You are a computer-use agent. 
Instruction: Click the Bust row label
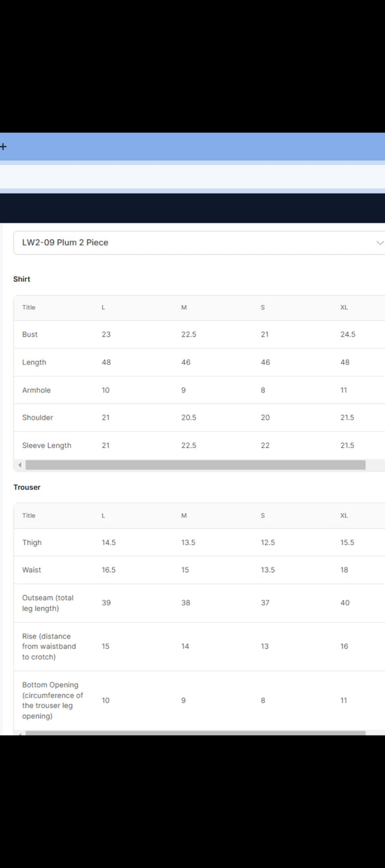click(x=30, y=335)
